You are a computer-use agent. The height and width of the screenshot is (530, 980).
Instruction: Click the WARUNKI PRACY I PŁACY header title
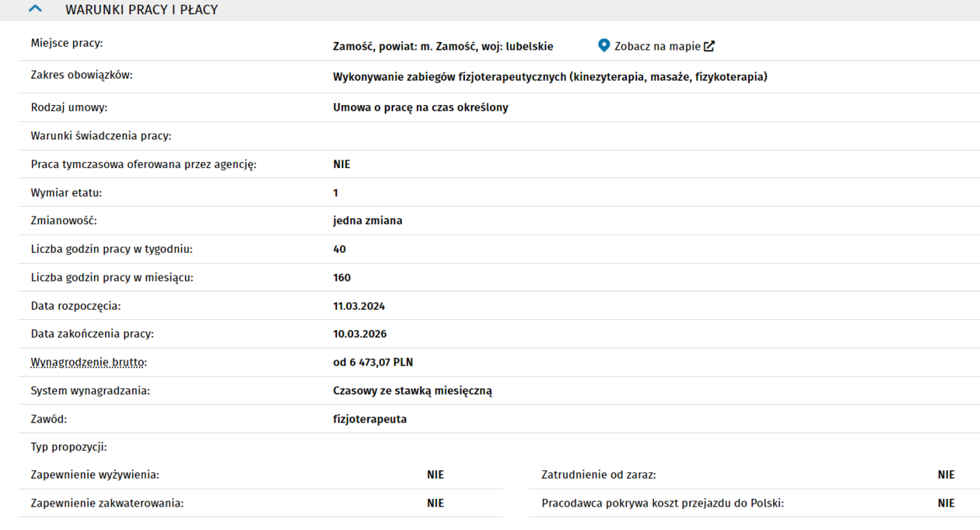(x=142, y=10)
